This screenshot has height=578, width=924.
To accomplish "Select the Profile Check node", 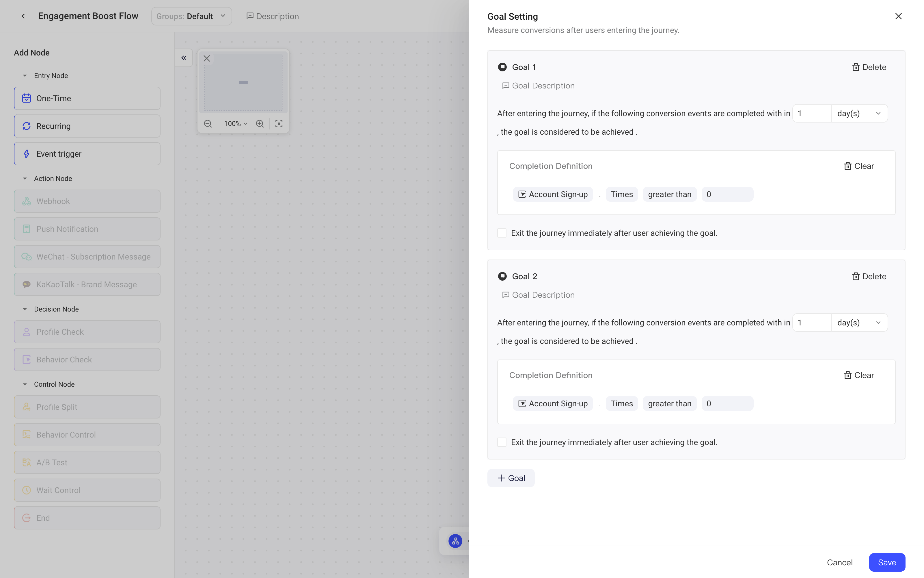I will click(x=87, y=332).
